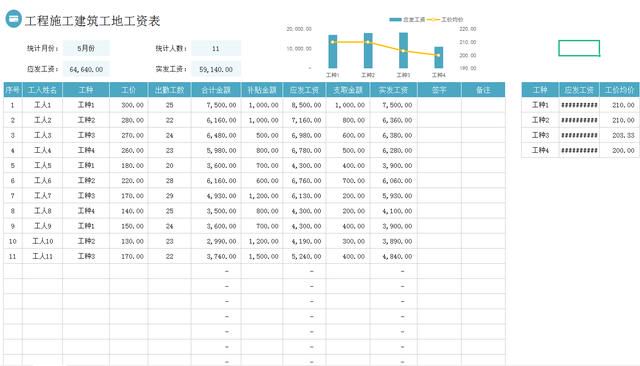Select the cell containing 工人5
Viewport: 640px width, 366px height.
click(42, 166)
